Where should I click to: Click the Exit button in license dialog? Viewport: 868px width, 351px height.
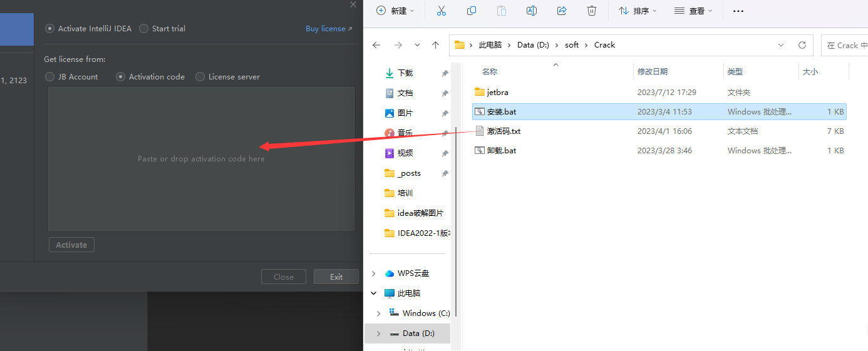336,277
